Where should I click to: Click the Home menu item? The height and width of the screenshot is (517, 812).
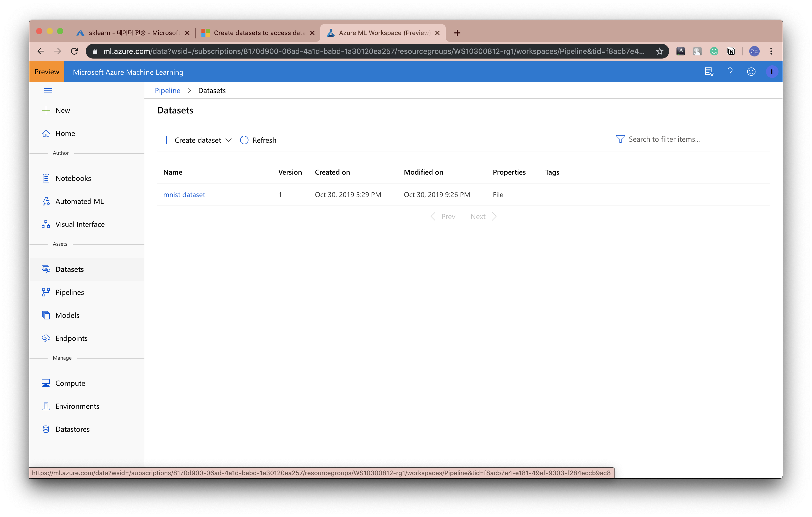coord(65,133)
